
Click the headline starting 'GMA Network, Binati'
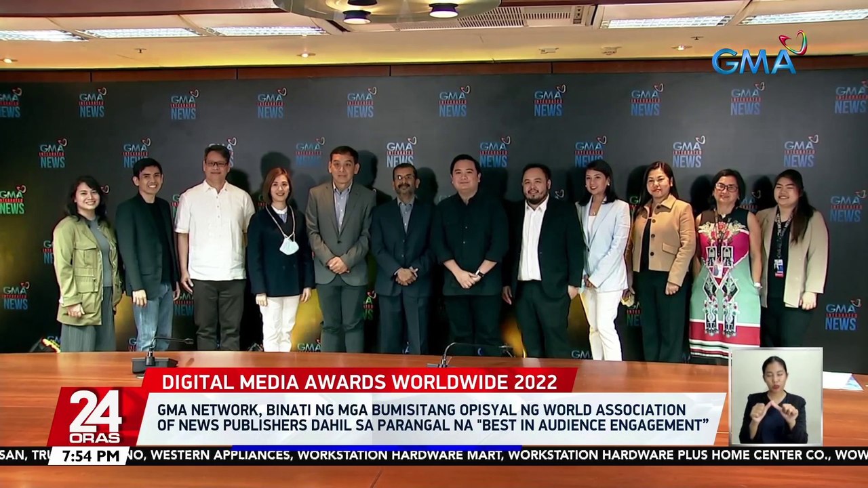[433, 418]
